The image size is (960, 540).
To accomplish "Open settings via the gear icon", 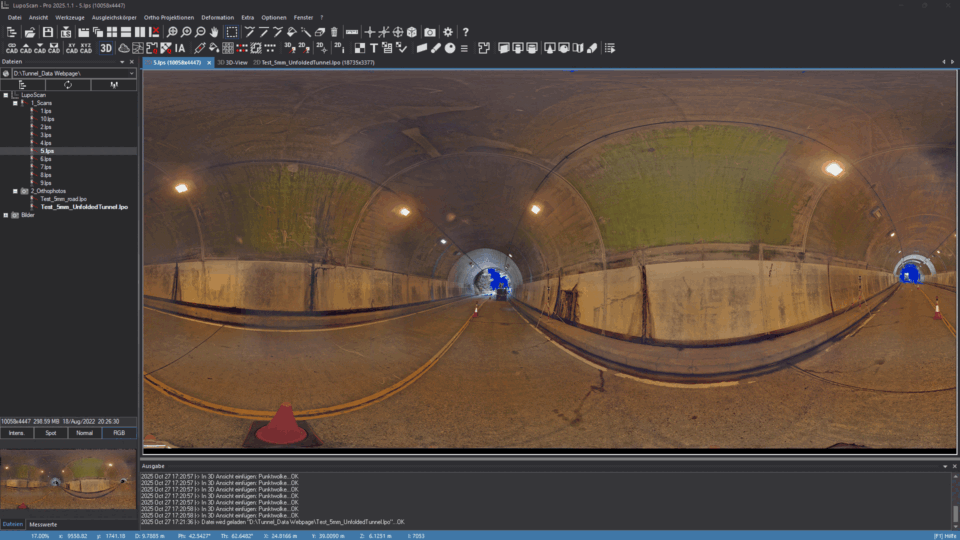I will (448, 32).
